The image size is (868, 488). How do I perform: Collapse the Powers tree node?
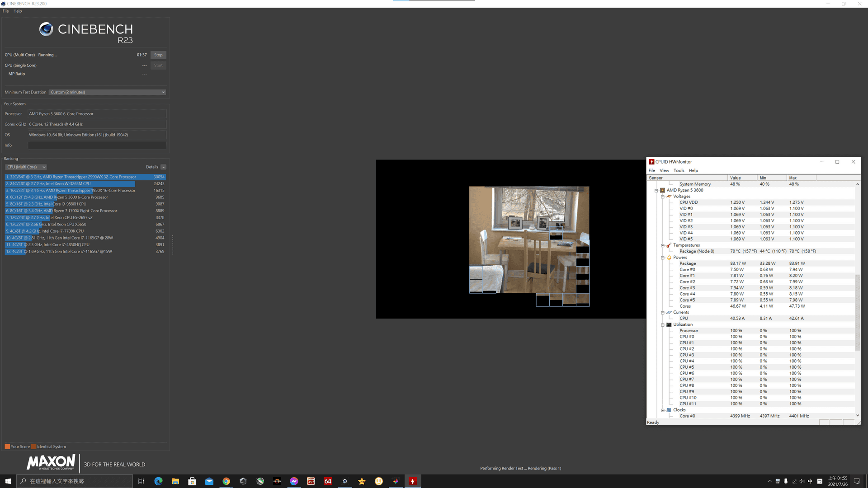click(x=663, y=258)
